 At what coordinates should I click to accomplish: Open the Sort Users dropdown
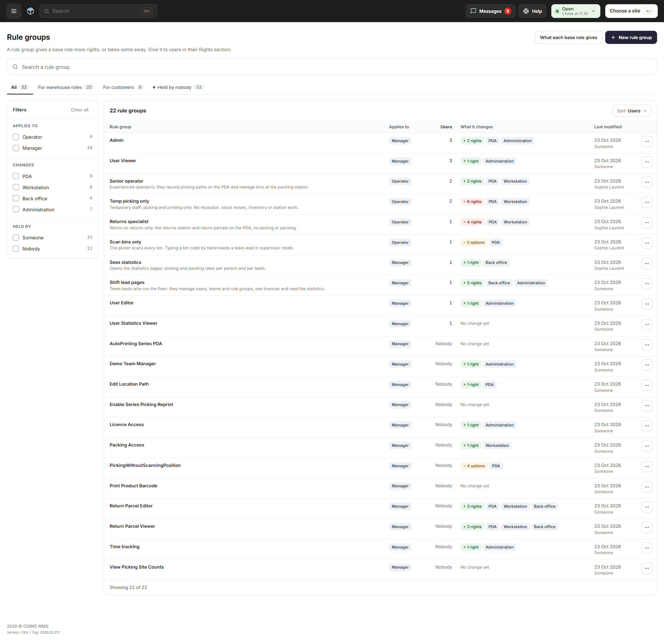[x=631, y=111]
